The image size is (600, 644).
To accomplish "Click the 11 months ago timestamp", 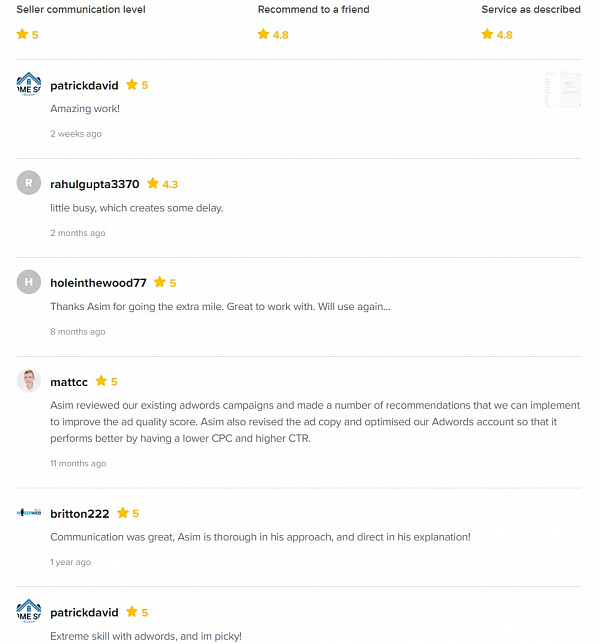I will pos(78,464).
